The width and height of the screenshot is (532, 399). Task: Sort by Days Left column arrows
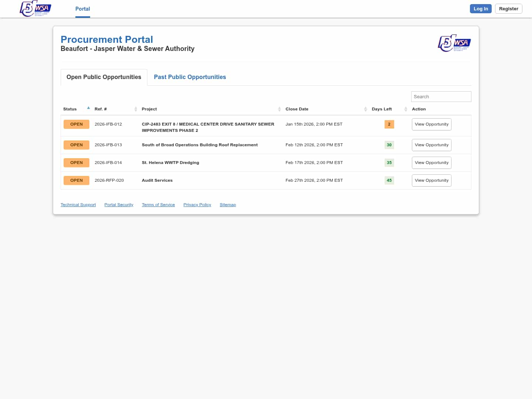[406, 109]
